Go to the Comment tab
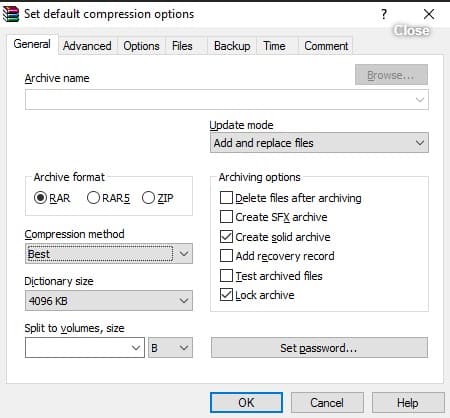Screen dimensions: 450x418 (326, 46)
